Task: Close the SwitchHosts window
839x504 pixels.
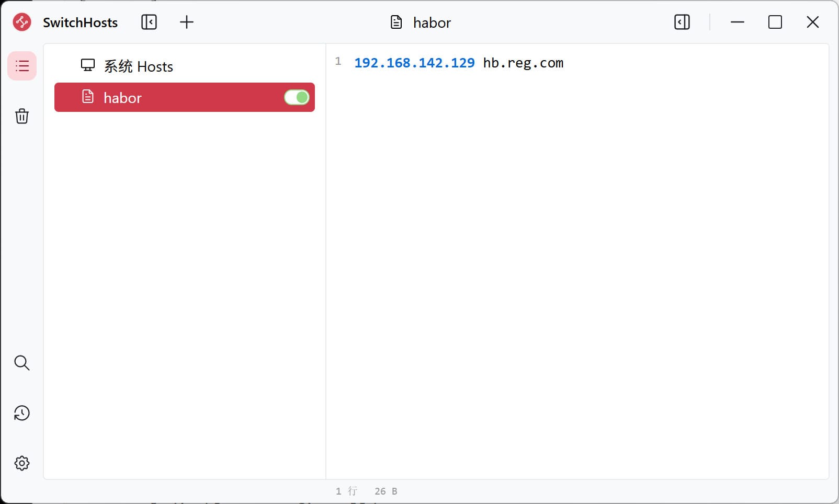Action: coord(813,22)
